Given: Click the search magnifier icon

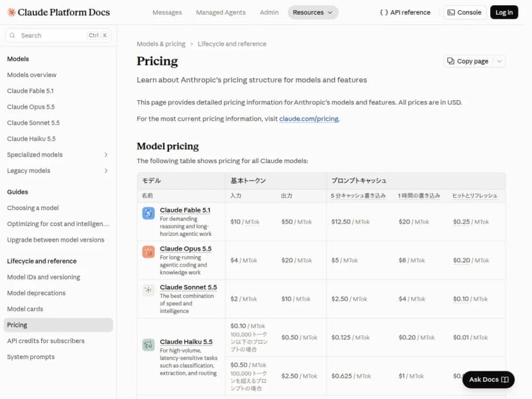Looking at the screenshot, I should click(12, 35).
